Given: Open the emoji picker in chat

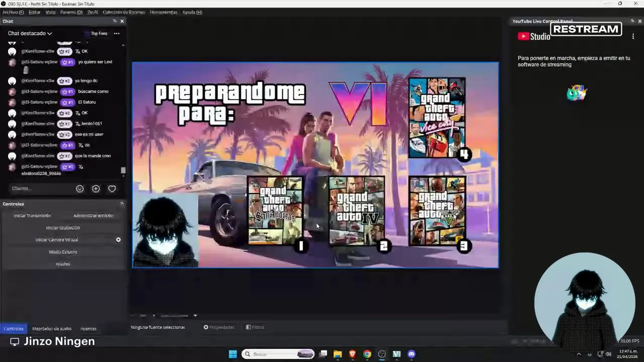Looking at the screenshot, I should tap(79, 189).
